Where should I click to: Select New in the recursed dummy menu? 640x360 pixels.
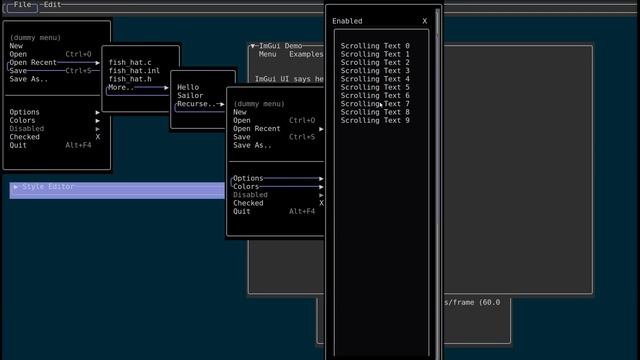278,112
